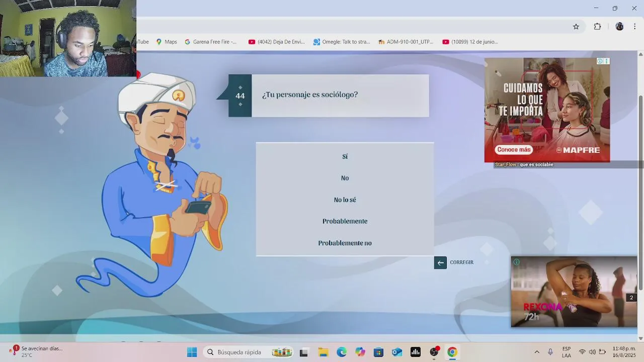Answer "Sí" to the sociologist question
Viewport: 644px width, 362px height.
tap(345, 156)
